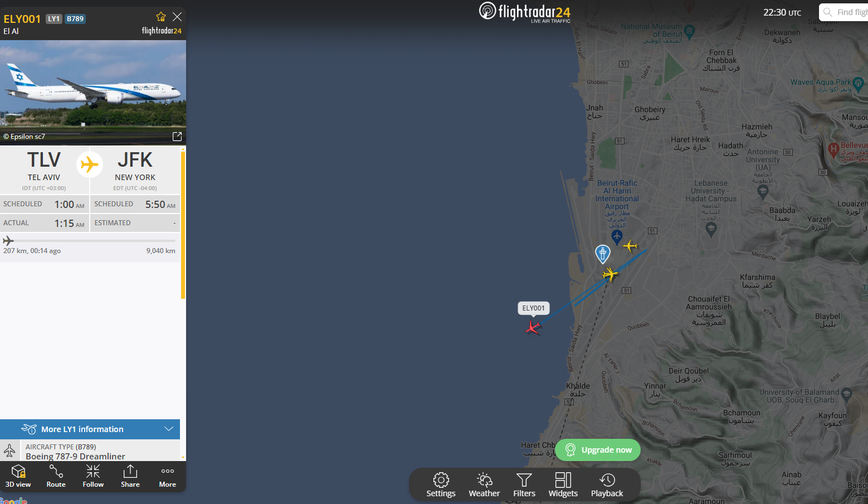Show the flight Route

(x=56, y=476)
